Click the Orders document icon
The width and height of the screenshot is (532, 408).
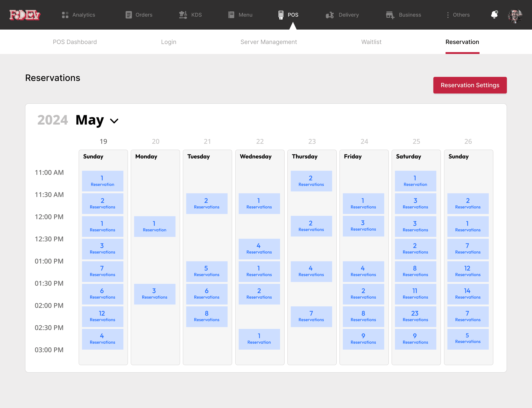click(128, 15)
